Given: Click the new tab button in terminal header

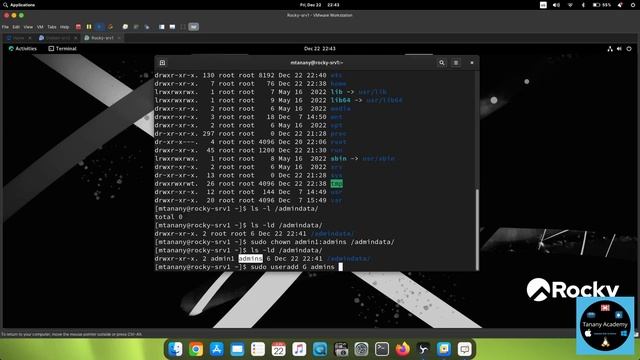Looking at the screenshot, I should click(x=162, y=63).
